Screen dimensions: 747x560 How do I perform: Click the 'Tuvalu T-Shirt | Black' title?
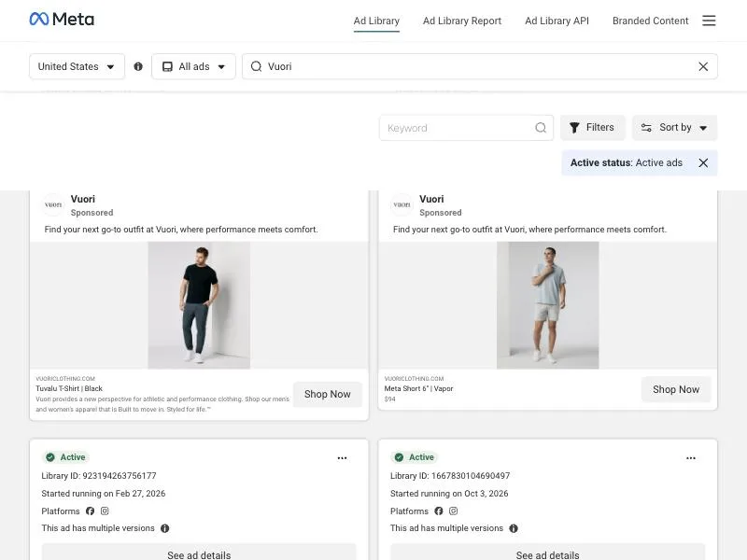coord(69,388)
